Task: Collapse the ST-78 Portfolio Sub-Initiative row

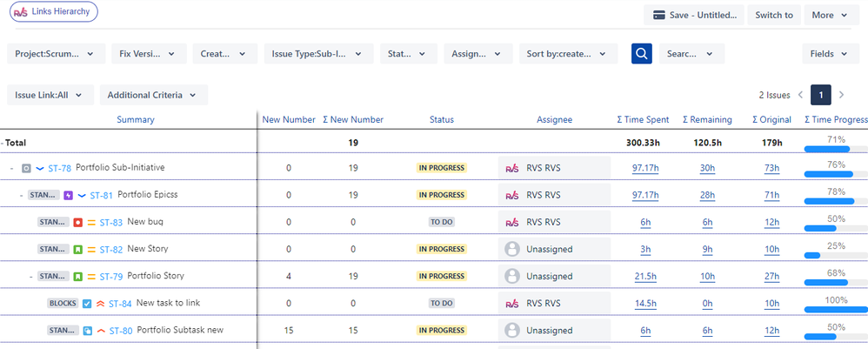Action: tap(11, 168)
